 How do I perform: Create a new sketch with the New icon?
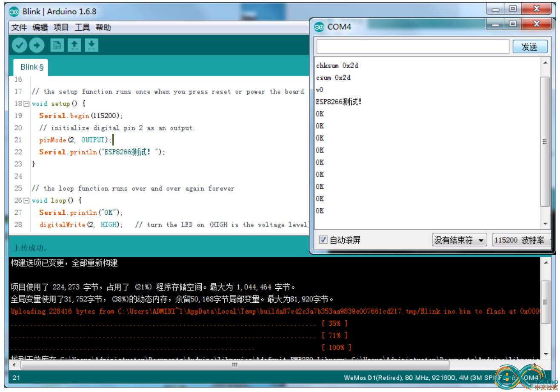click(57, 45)
